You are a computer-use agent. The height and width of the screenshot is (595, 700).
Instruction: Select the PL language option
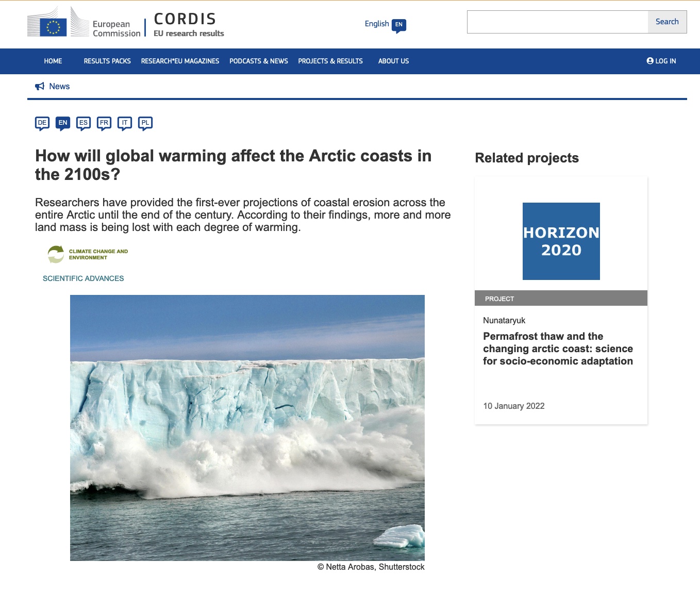[145, 123]
